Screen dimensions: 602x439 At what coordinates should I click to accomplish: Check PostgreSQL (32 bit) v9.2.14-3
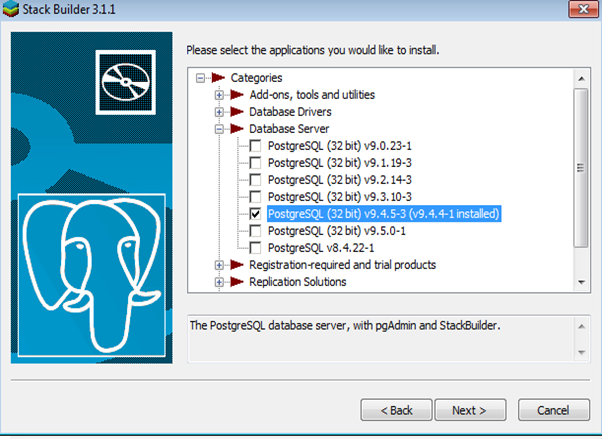coord(255,180)
